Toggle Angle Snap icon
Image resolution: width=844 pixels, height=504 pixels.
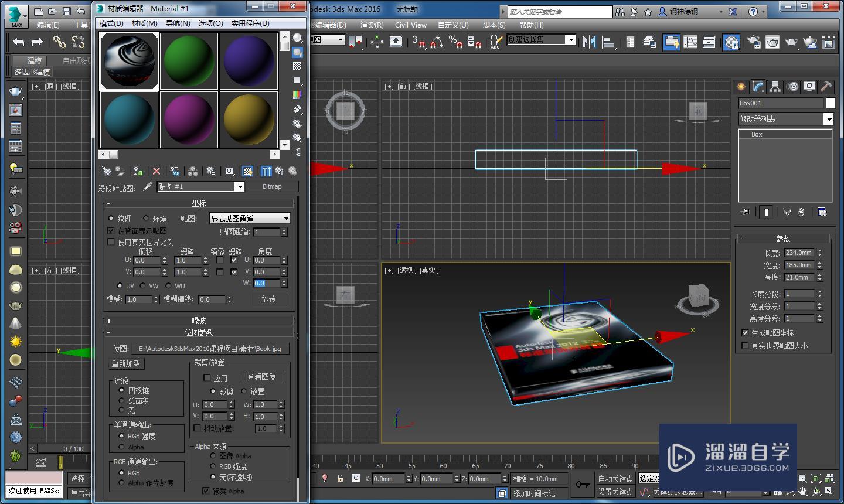coord(437,42)
